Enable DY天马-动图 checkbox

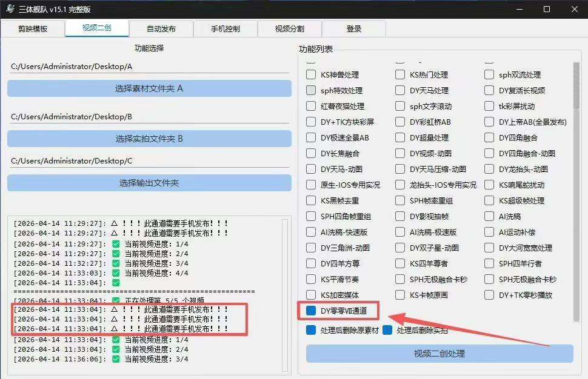click(x=311, y=169)
